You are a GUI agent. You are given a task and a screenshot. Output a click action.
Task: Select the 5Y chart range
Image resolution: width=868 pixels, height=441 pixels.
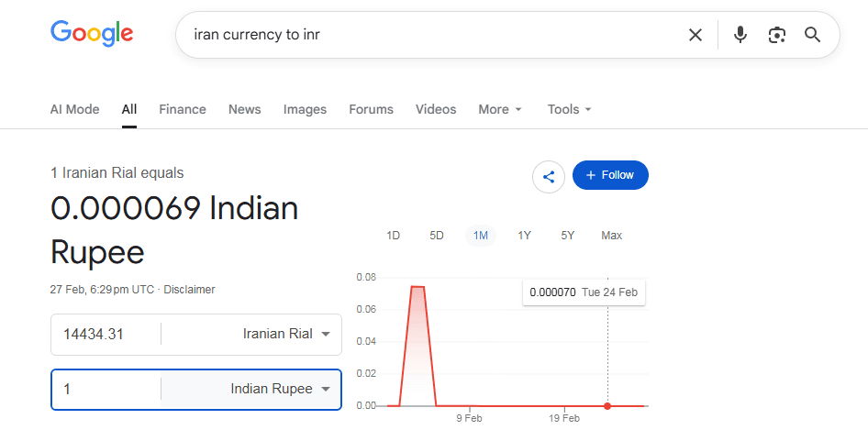568,236
